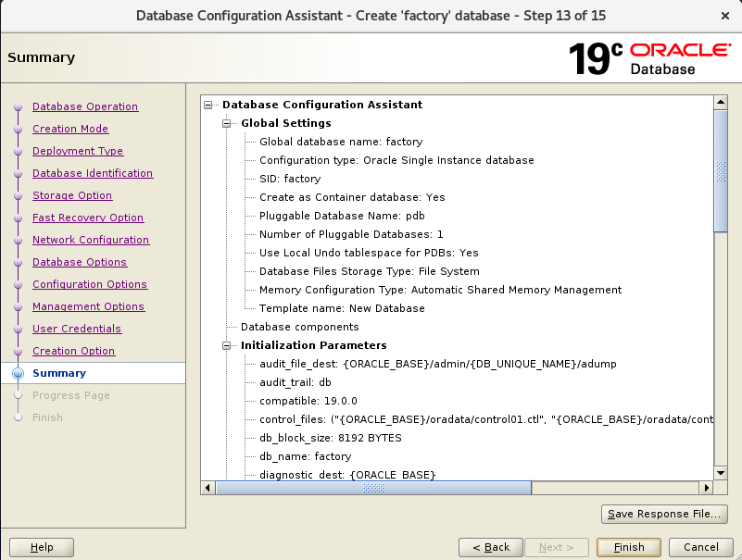Jump to the Database Identification step

coord(93,173)
